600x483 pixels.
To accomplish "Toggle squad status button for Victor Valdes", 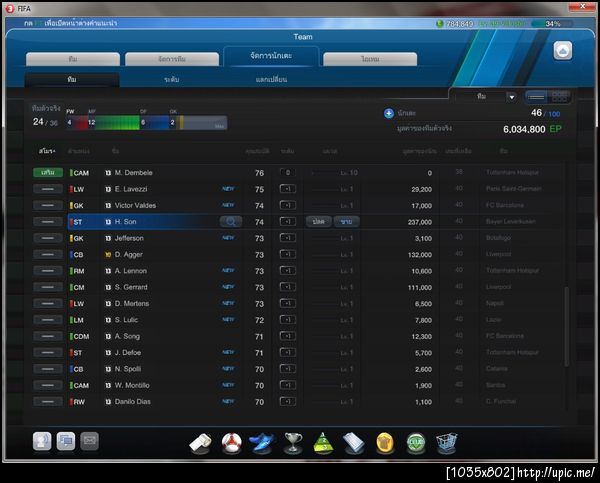I will [x=48, y=206].
